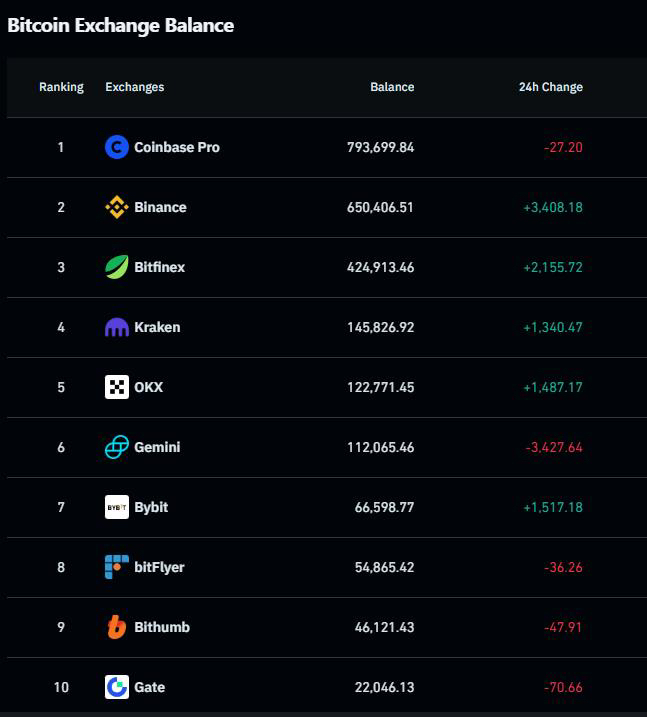The width and height of the screenshot is (647, 717).
Task: Click the Gemini logo icon
Action: (x=117, y=447)
